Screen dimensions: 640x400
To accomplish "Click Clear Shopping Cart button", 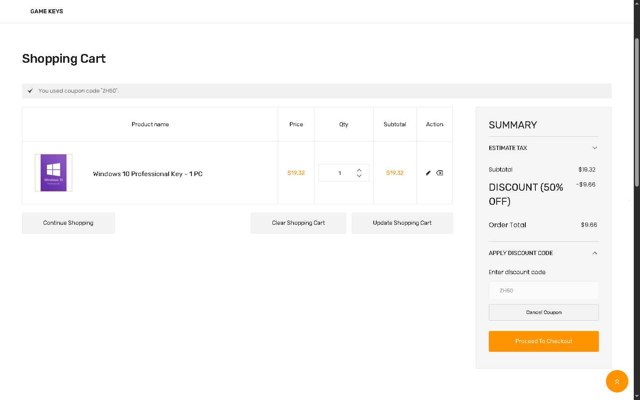I will coord(298,223).
